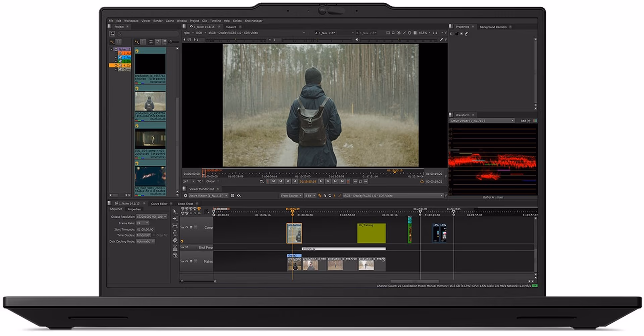
Task: Toggle visibility eye on Plates track
Action: (x=187, y=261)
